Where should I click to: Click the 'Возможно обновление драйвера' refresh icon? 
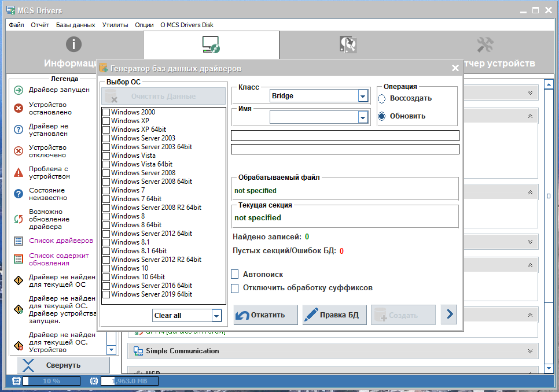coord(19,219)
